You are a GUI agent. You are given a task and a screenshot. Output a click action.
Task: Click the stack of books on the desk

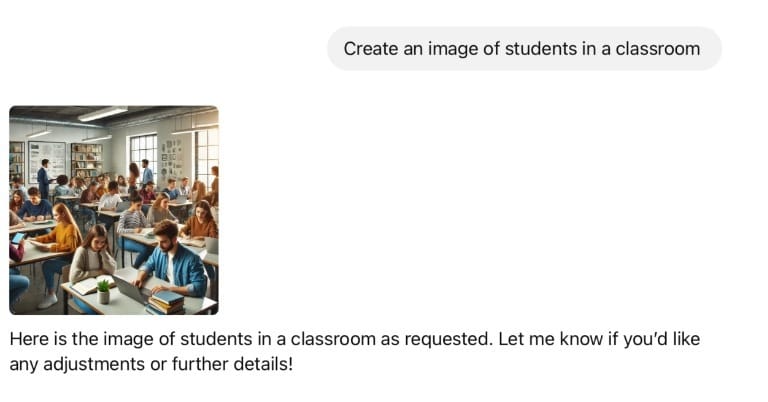[x=166, y=301]
